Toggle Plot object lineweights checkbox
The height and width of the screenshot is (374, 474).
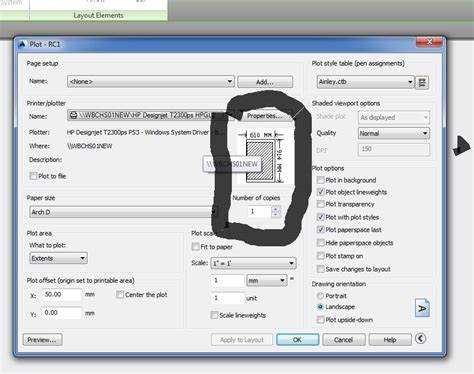click(320, 192)
